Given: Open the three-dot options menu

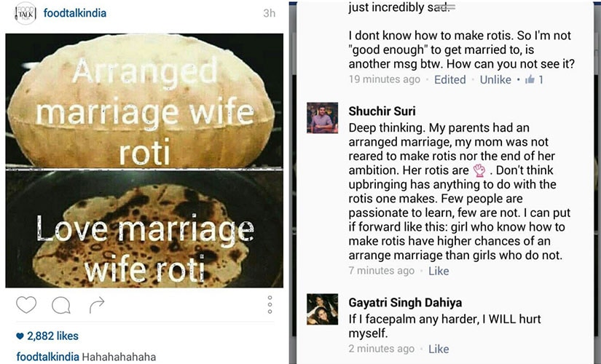Looking at the screenshot, I should click(x=270, y=304).
